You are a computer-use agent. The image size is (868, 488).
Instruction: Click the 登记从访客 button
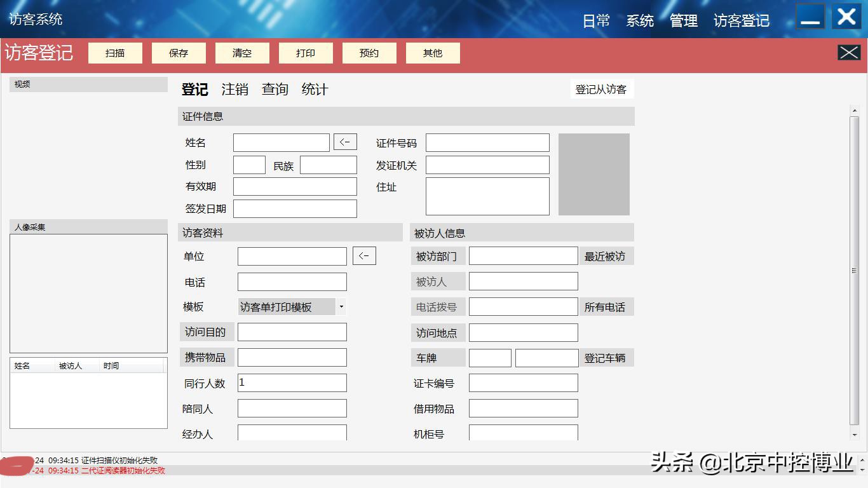pyautogui.click(x=601, y=89)
